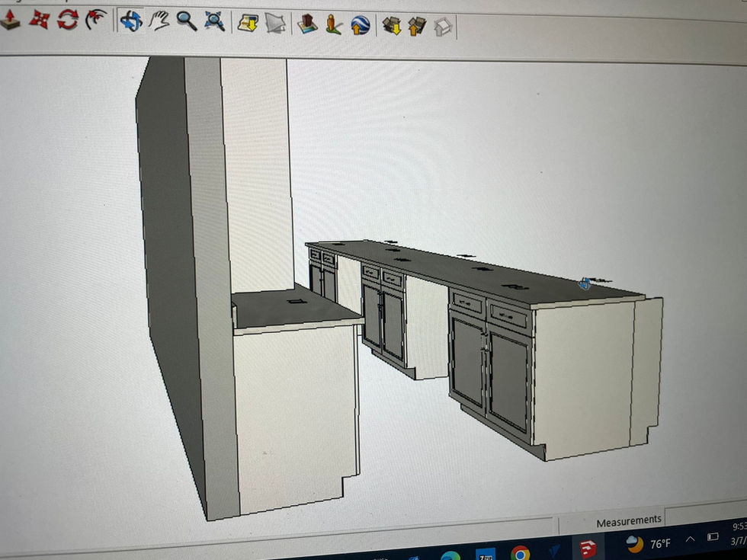Click the Add Location icon
Image resolution: width=747 pixels, height=560 pixels.
point(248,23)
